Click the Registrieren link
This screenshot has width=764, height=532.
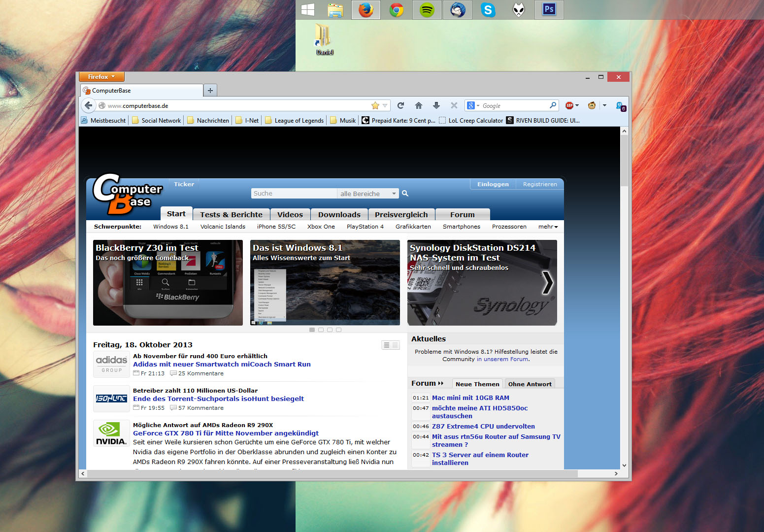(540, 184)
